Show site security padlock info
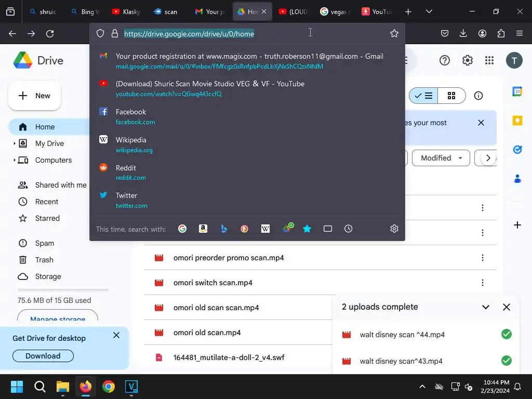 click(x=115, y=34)
